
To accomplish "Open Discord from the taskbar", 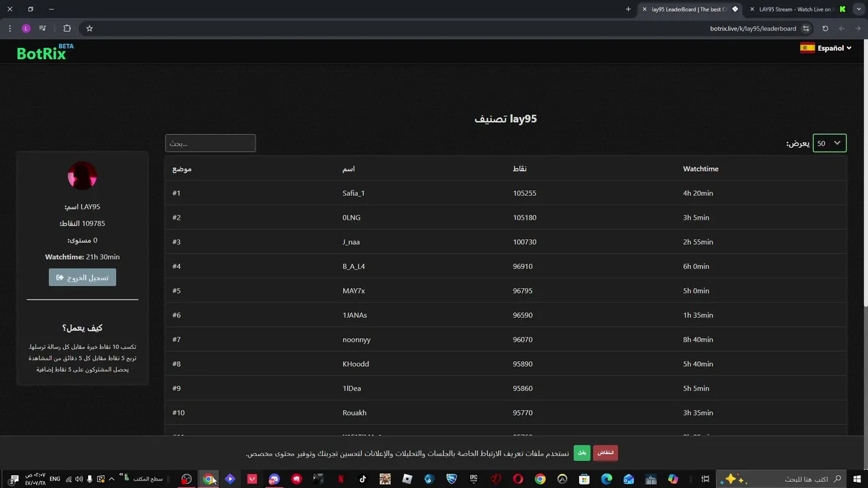I will pyautogui.click(x=274, y=479).
